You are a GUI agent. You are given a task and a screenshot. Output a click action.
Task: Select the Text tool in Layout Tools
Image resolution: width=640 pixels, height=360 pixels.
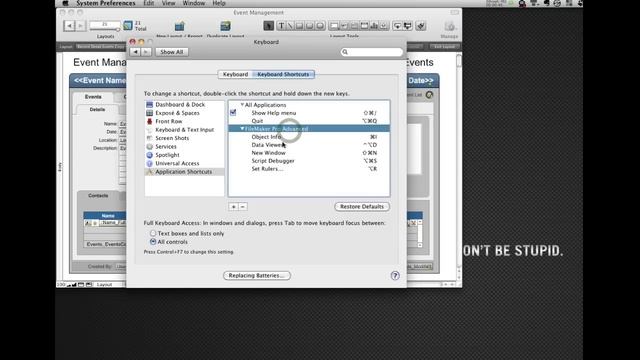(x=281, y=26)
